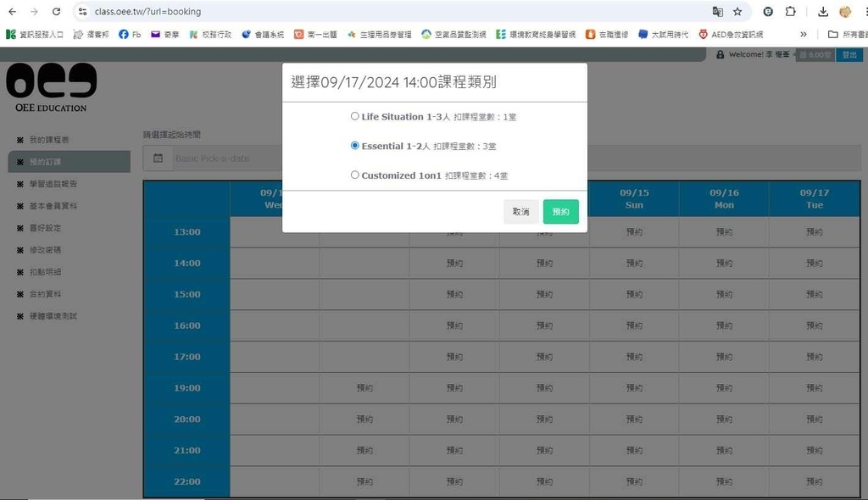Book the 14:00 slot on 09/17 Tue
868x500 pixels.
pos(815,263)
